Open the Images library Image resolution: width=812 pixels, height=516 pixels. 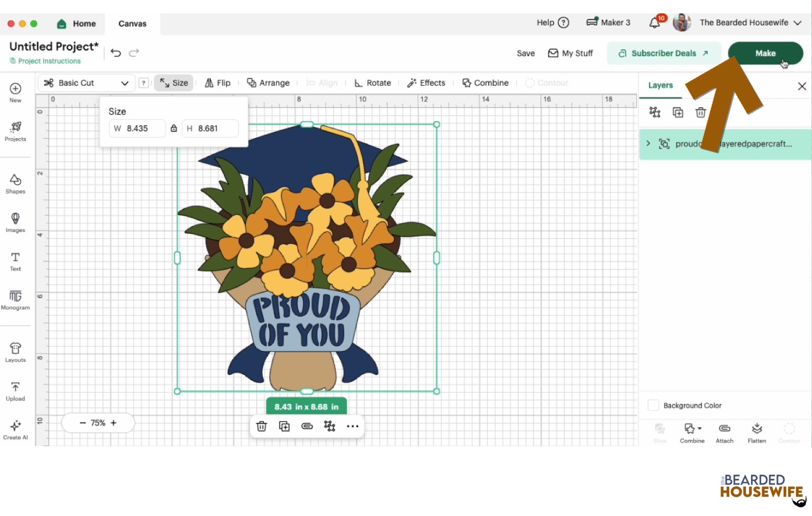click(15, 222)
